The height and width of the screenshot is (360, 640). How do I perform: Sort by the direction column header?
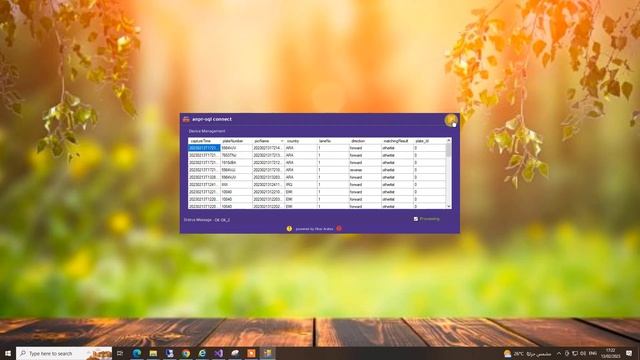[365, 141]
